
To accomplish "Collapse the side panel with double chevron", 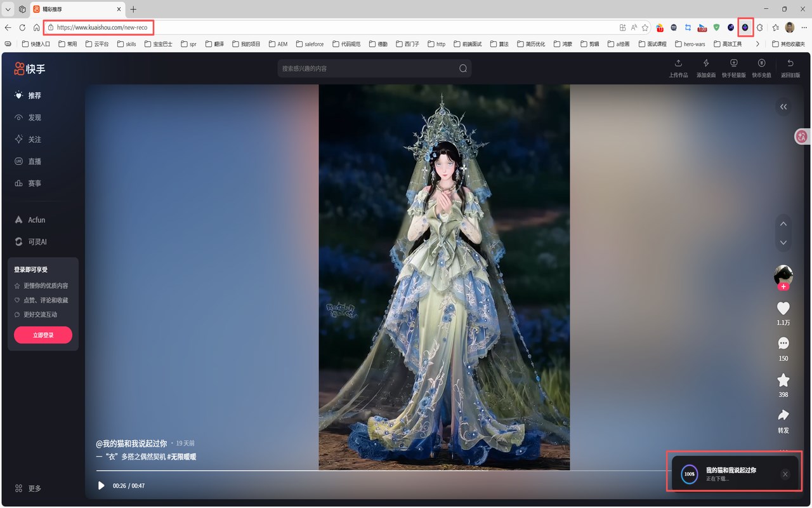I will click(x=783, y=107).
